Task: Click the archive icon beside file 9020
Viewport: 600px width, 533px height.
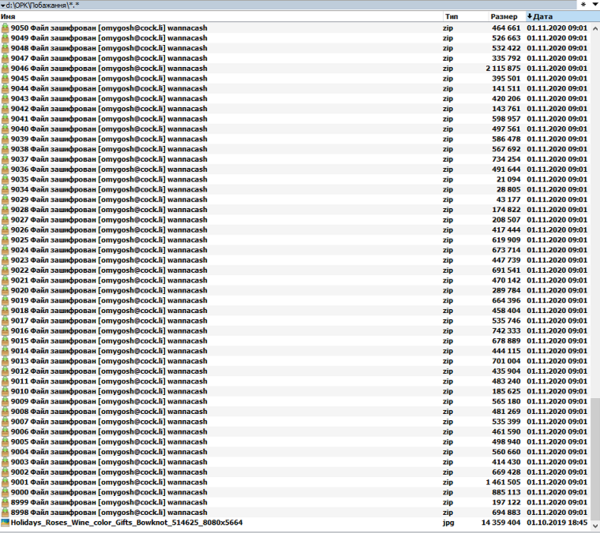Action: pos(5,290)
